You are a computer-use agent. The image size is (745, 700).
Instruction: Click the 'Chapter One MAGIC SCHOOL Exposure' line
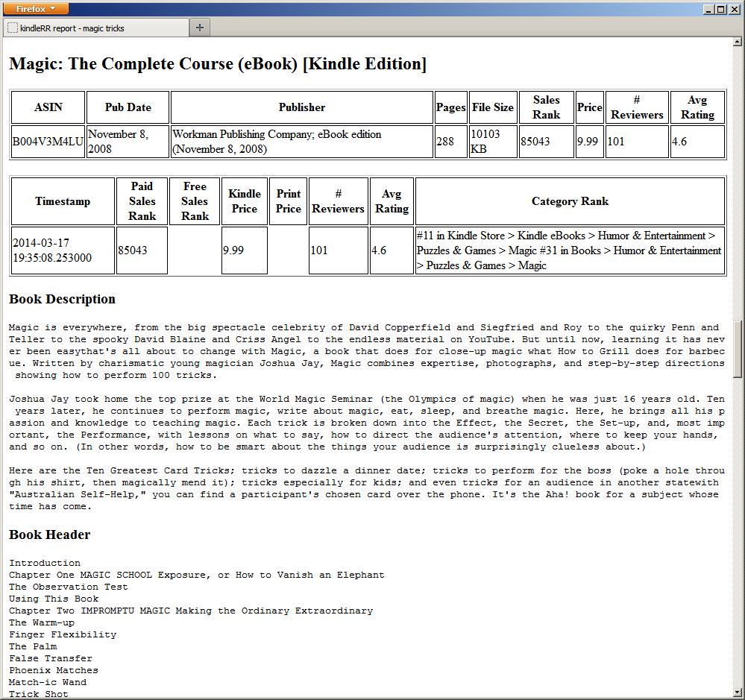[x=197, y=575]
